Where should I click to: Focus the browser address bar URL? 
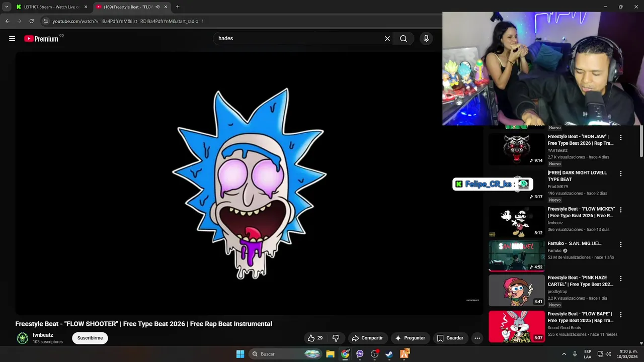128,21
